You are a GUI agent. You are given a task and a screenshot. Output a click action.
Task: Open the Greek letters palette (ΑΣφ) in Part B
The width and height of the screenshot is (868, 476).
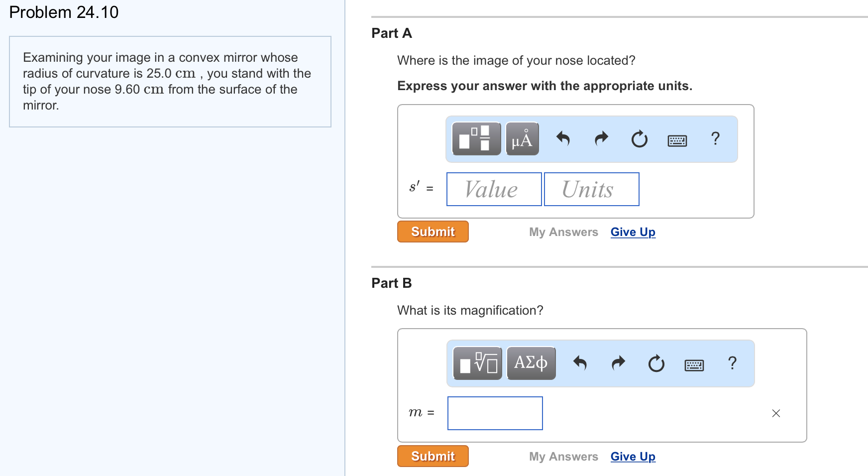(531, 363)
